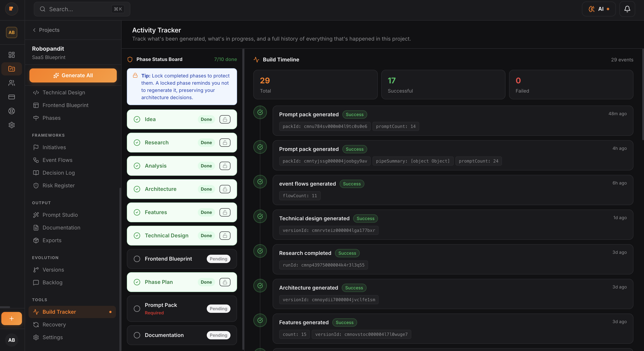The height and width of the screenshot is (351, 644).
Task: Open the dashboard grid icon in left rail
Action: click(x=11, y=55)
